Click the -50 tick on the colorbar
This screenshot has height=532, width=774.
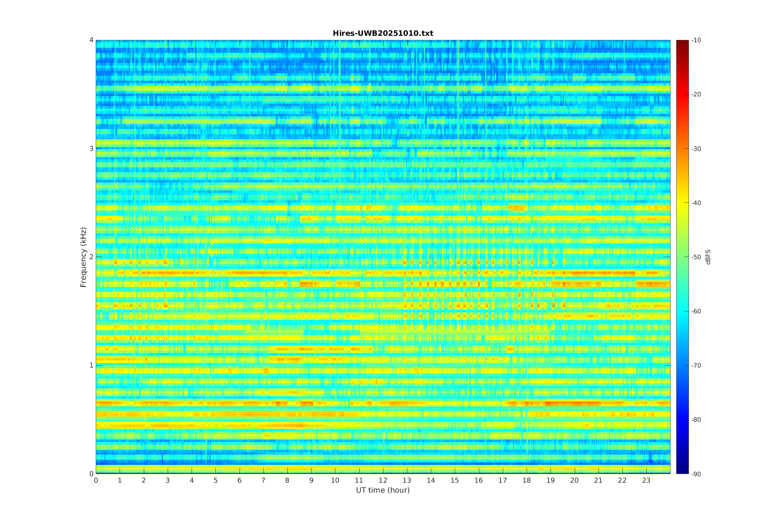[x=696, y=257]
